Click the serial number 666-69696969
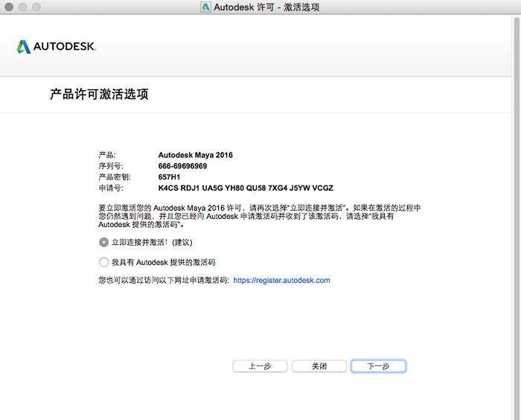The image size is (521, 420). (182, 166)
